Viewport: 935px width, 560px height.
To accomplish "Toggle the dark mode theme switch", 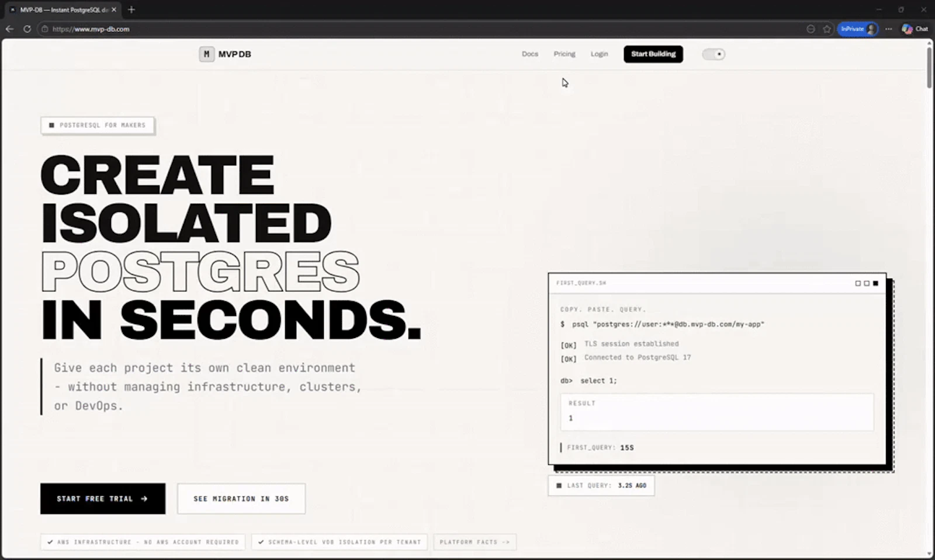I will [714, 54].
